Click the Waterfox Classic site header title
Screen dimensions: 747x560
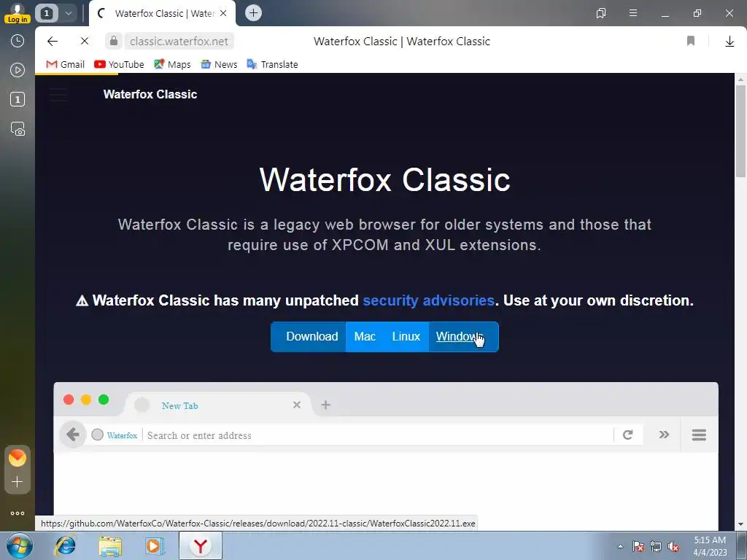point(150,94)
